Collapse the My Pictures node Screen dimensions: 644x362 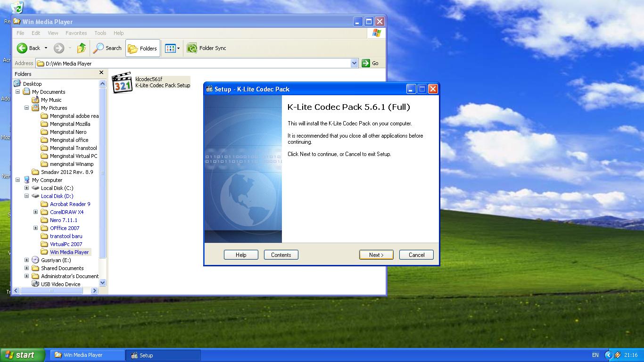pos(27,108)
